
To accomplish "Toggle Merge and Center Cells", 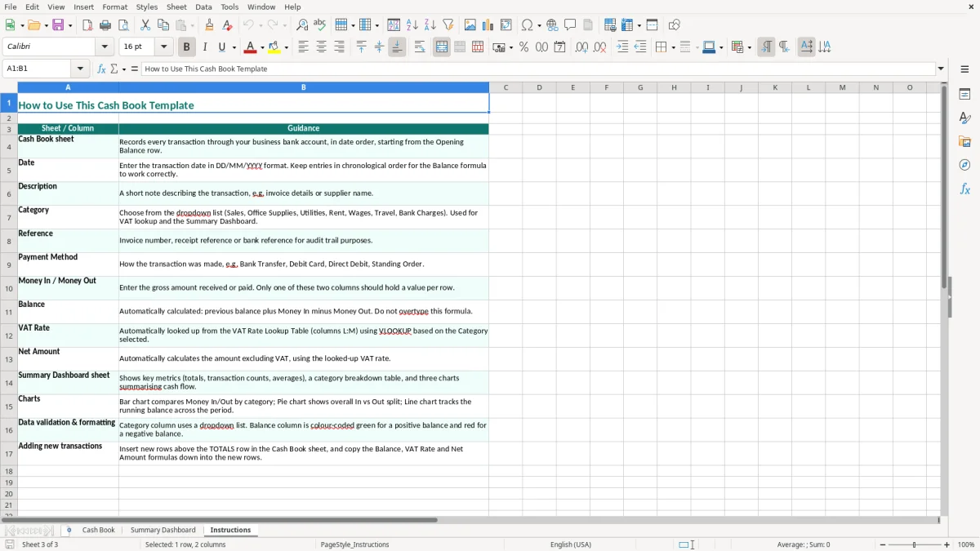I will click(442, 47).
